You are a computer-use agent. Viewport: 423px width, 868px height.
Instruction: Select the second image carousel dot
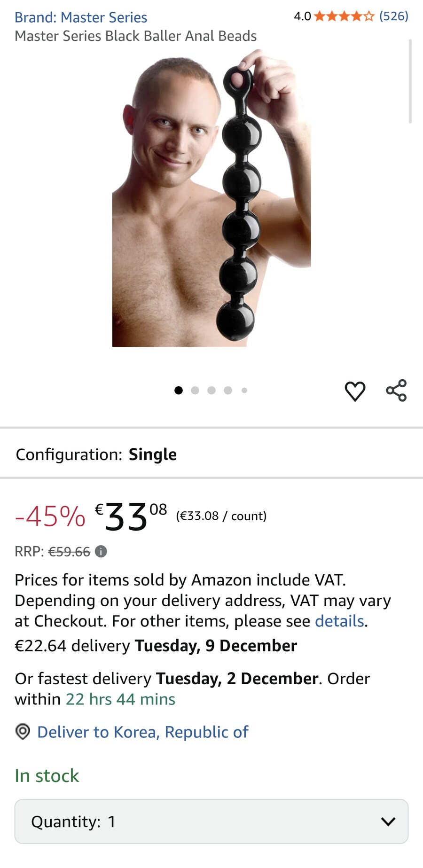195,390
